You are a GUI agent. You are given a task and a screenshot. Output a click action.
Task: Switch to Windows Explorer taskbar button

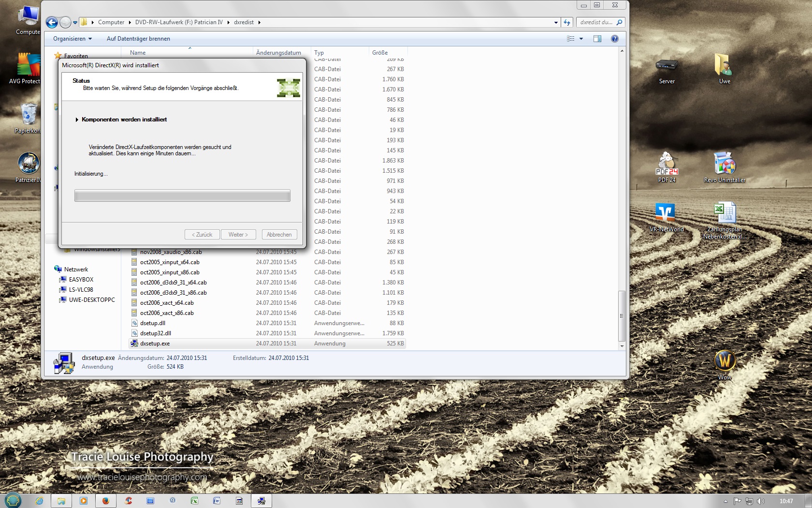tap(61, 501)
